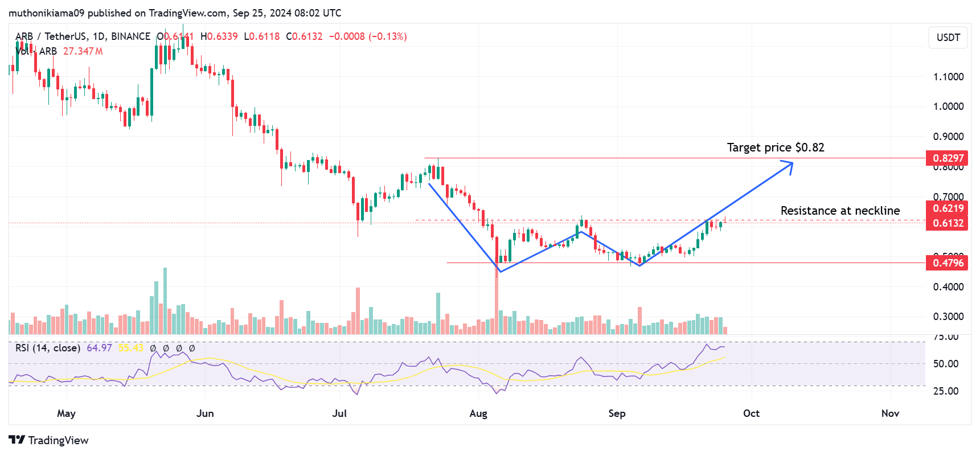This screenshot has height=455, width=980.
Task: Click the low price L0.6118 value
Action: (262, 36)
